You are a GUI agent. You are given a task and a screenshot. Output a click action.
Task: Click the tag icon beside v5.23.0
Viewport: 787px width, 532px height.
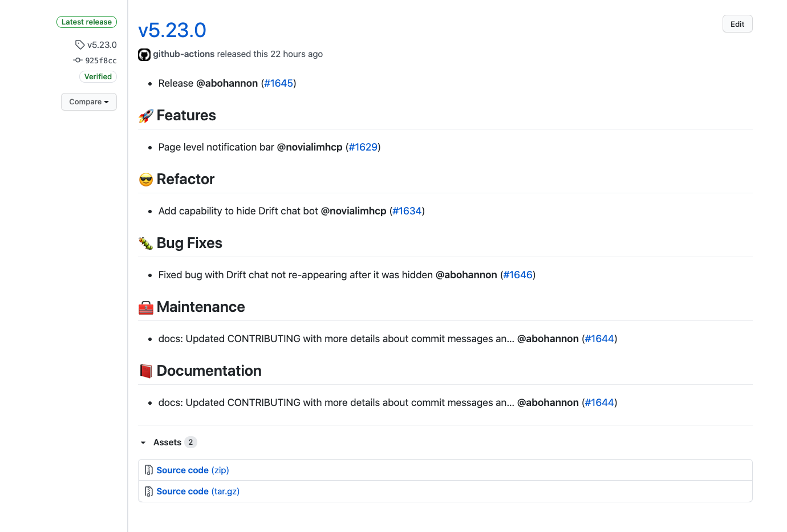click(80, 44)
